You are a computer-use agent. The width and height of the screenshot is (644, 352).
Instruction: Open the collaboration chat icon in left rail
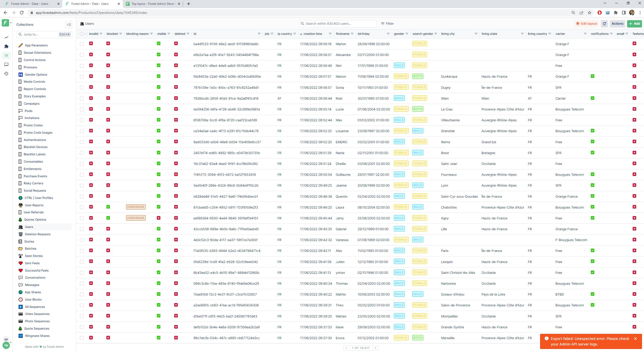click(x=6, y=65)
